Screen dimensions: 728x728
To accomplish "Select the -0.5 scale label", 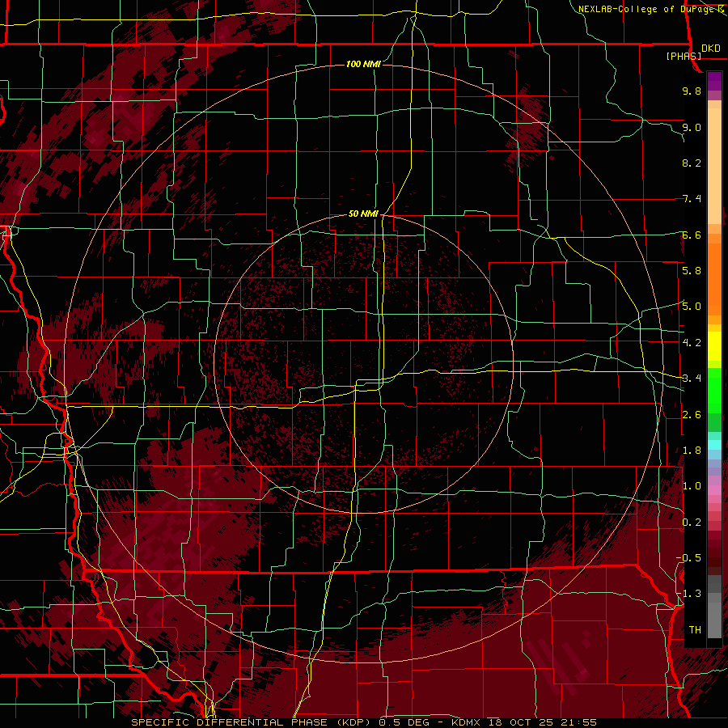I will (688, 557).
